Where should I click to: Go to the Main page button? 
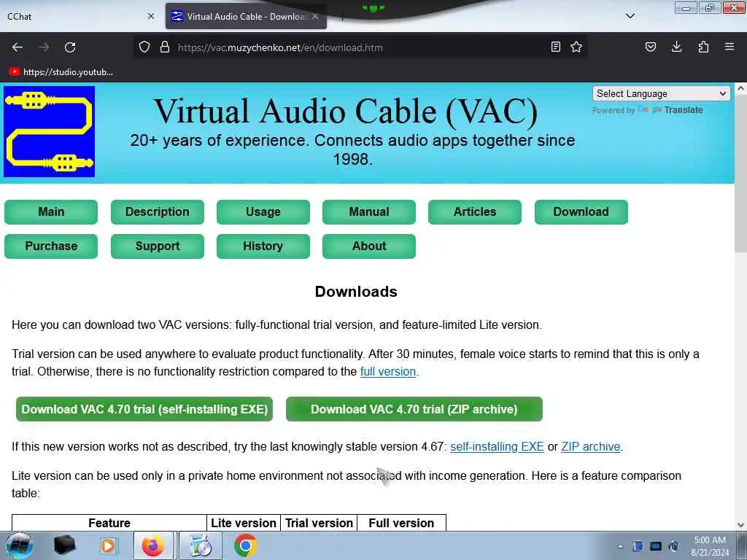pyautogui.click(x=51, y=212)
